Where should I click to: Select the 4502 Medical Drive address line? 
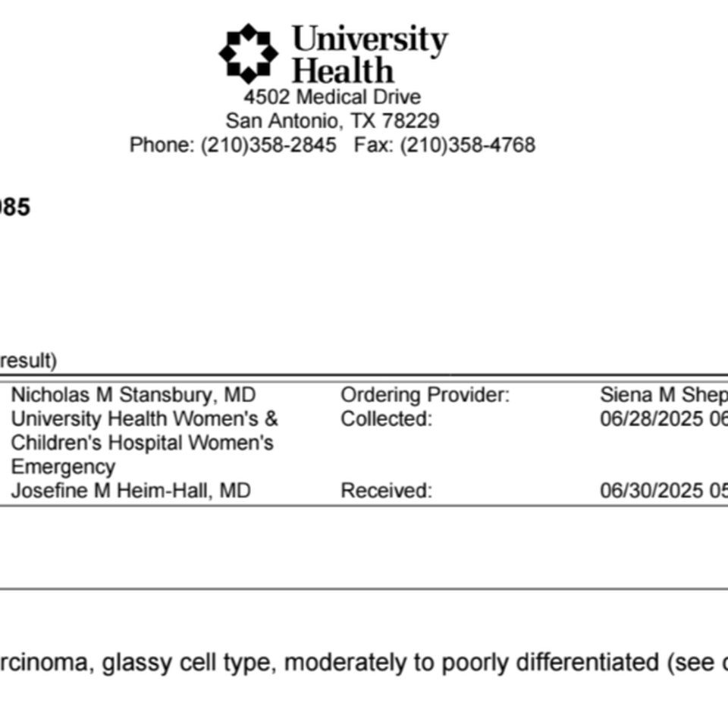tap(332, 97)
